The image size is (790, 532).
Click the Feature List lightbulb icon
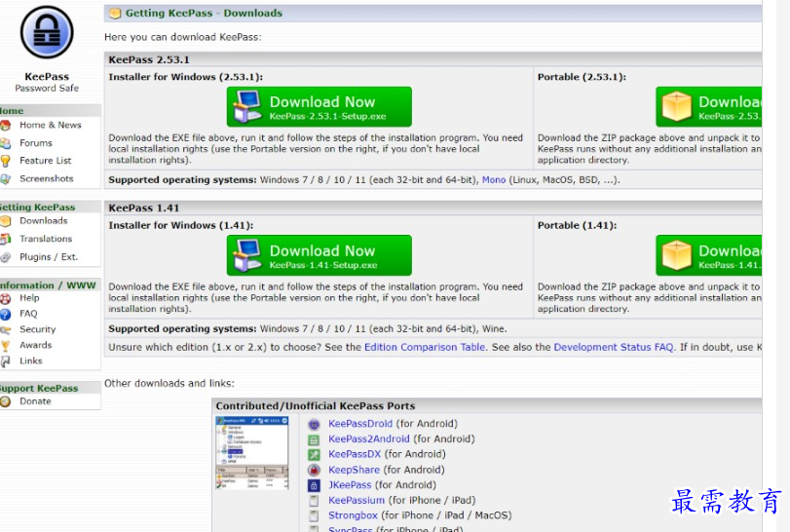coord(6,161)
